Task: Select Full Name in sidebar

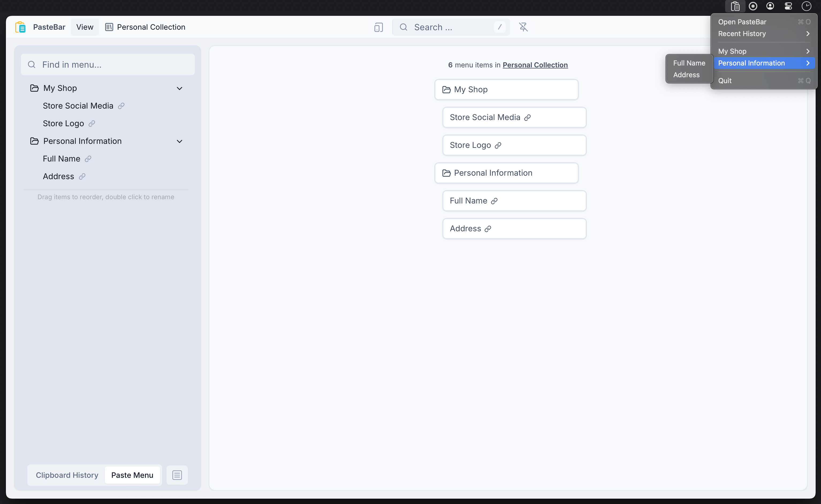Action: point(61,159)
